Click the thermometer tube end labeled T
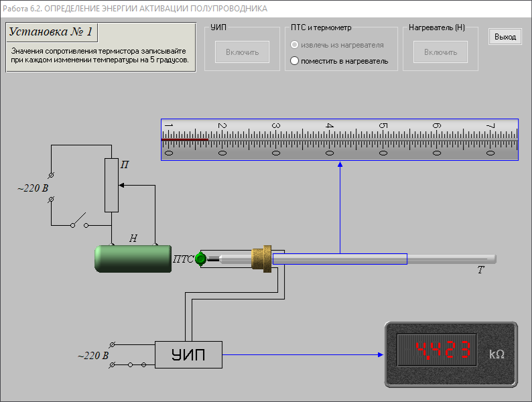 tap(488, 259)
